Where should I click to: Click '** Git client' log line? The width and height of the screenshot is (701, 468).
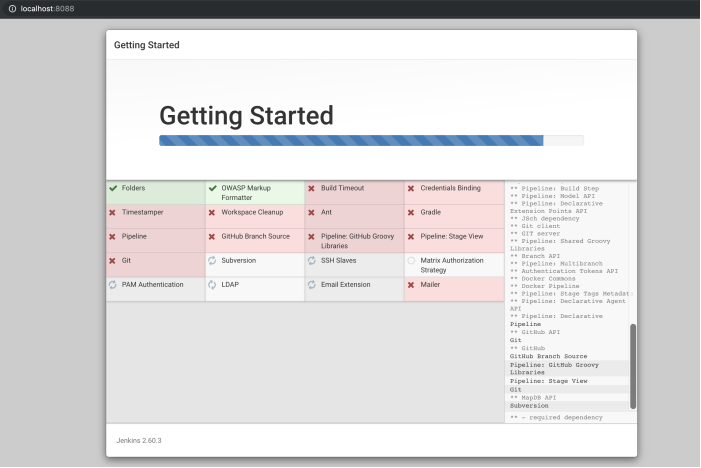pos(535,226)
